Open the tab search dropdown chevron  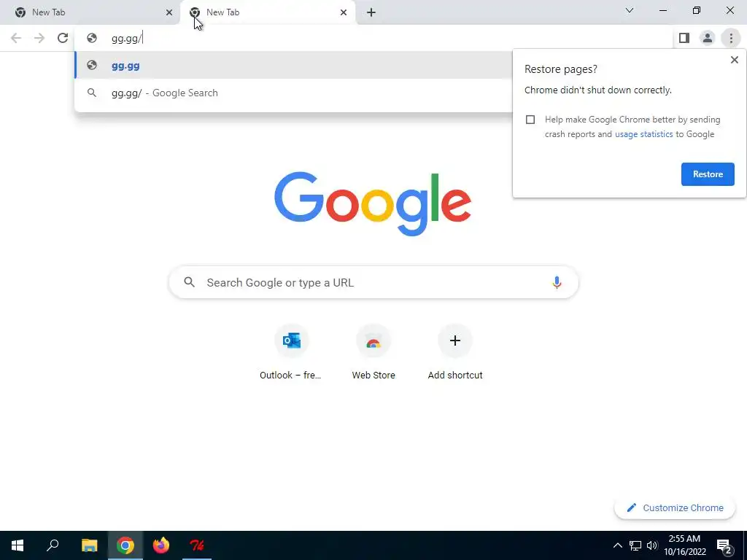tap(630, 10)
